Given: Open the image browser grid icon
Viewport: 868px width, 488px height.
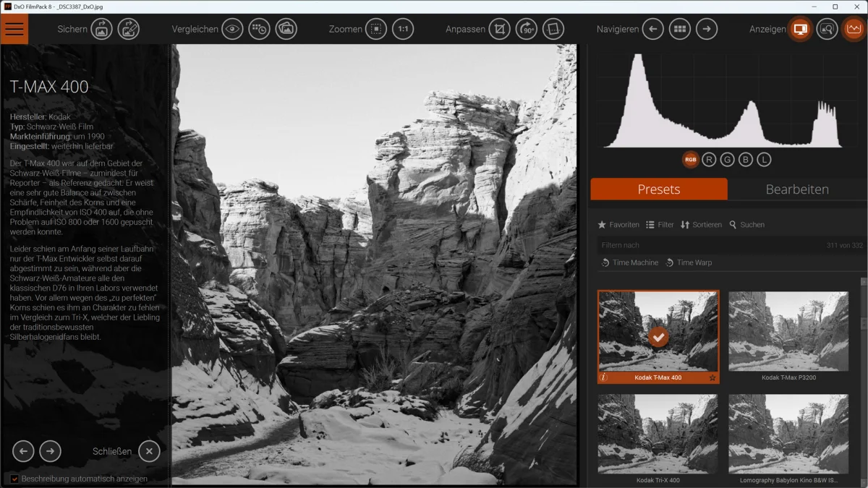Looking at the screenshot, I should point(679,30).
